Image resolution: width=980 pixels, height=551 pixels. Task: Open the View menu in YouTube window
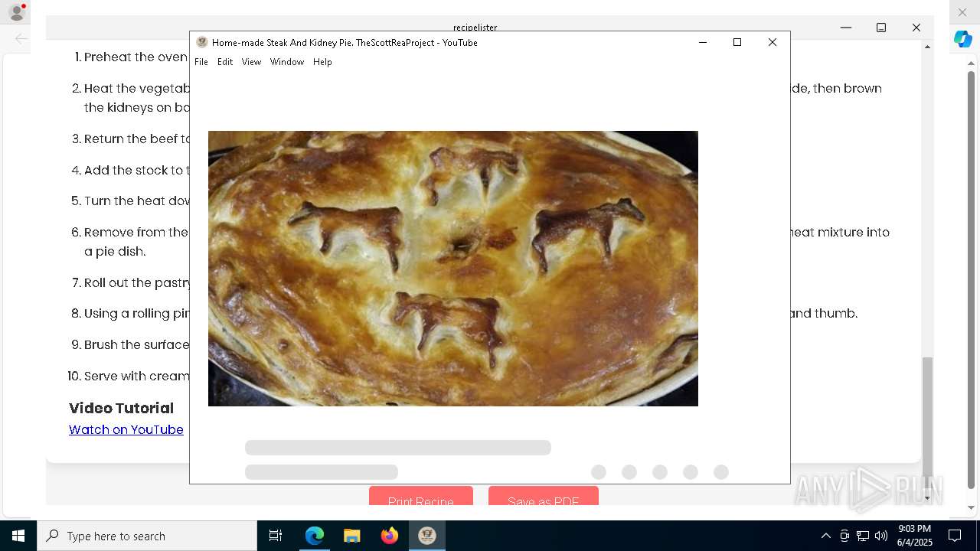[251, 62]
